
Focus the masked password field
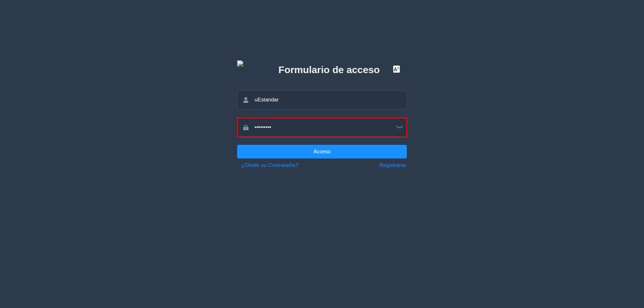322,127
